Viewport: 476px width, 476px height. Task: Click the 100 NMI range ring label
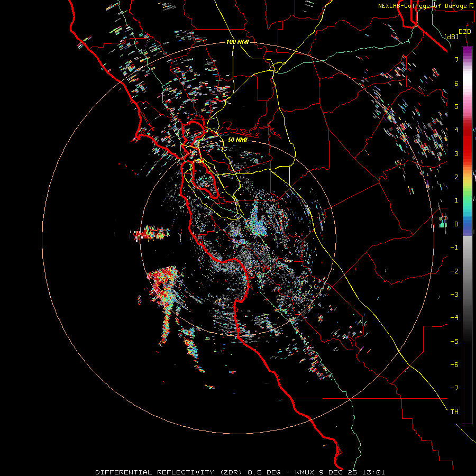(237, 42)
